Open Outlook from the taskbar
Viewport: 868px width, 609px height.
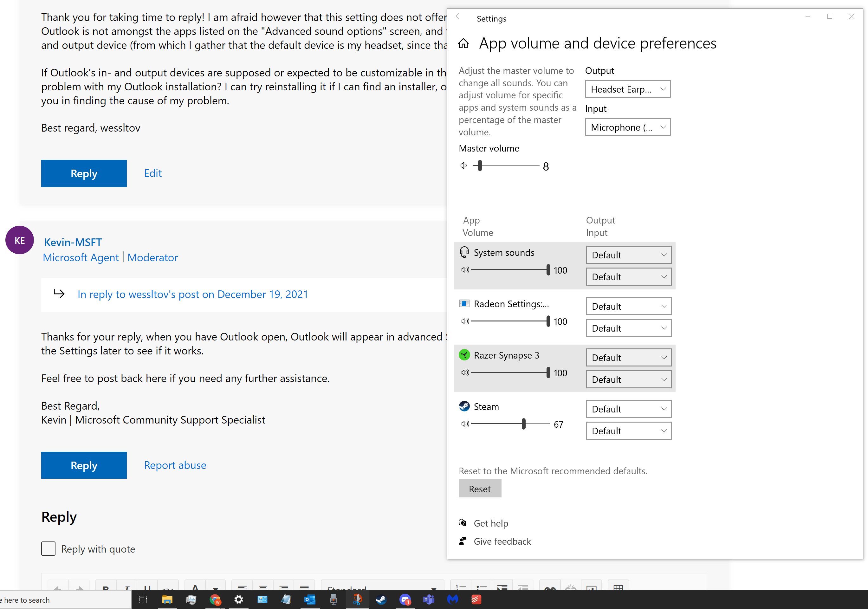(310, 599)
